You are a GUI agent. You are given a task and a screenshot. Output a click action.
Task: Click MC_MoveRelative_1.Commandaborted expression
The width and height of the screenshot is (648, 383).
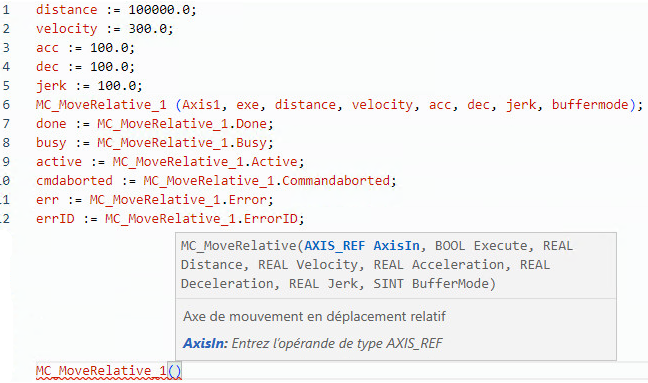[267, 181]
